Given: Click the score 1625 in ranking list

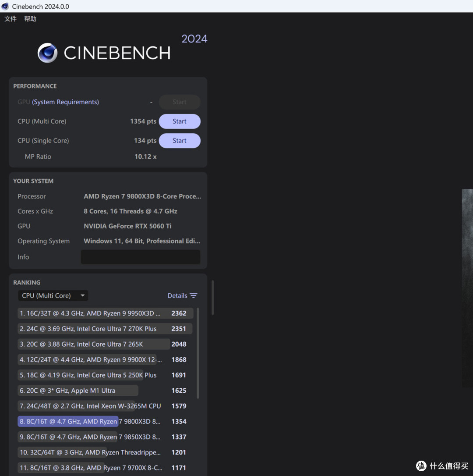Looking at the screenshot, I should click(x=179, y=391).
